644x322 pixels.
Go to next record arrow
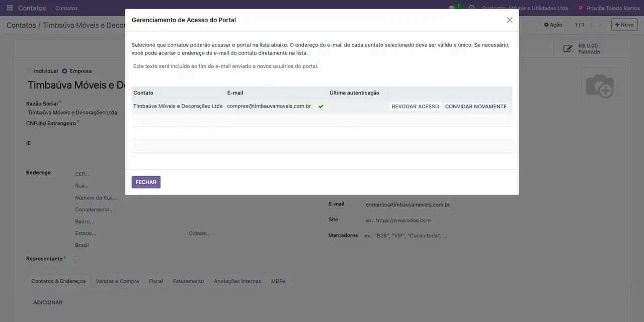pos(600,25)
